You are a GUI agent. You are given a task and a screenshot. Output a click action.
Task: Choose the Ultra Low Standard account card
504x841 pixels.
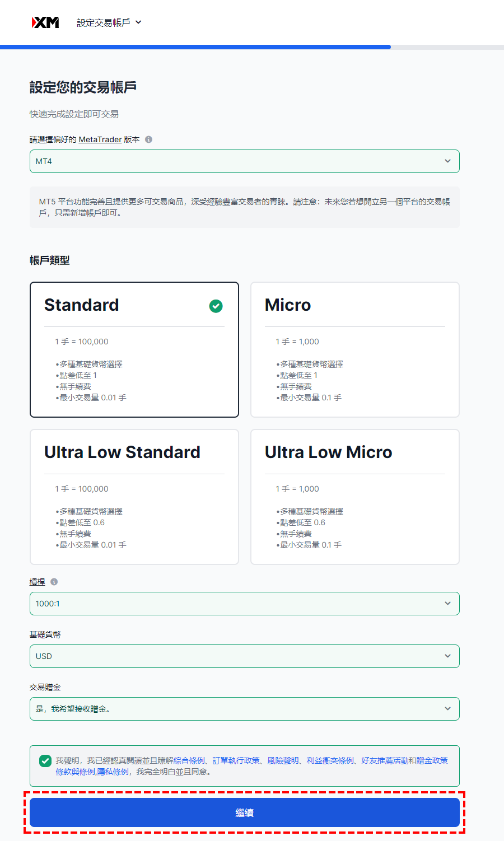point(134,497)
